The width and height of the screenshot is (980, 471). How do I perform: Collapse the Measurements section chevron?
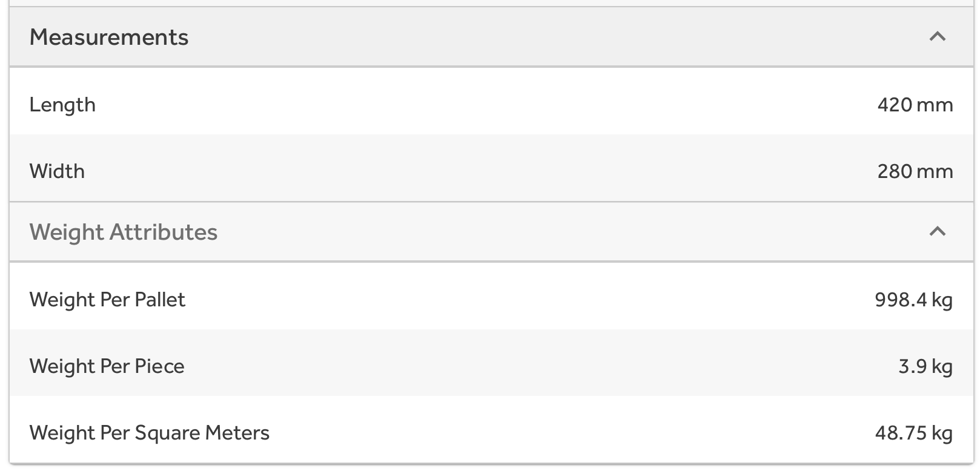pos(937,37)
